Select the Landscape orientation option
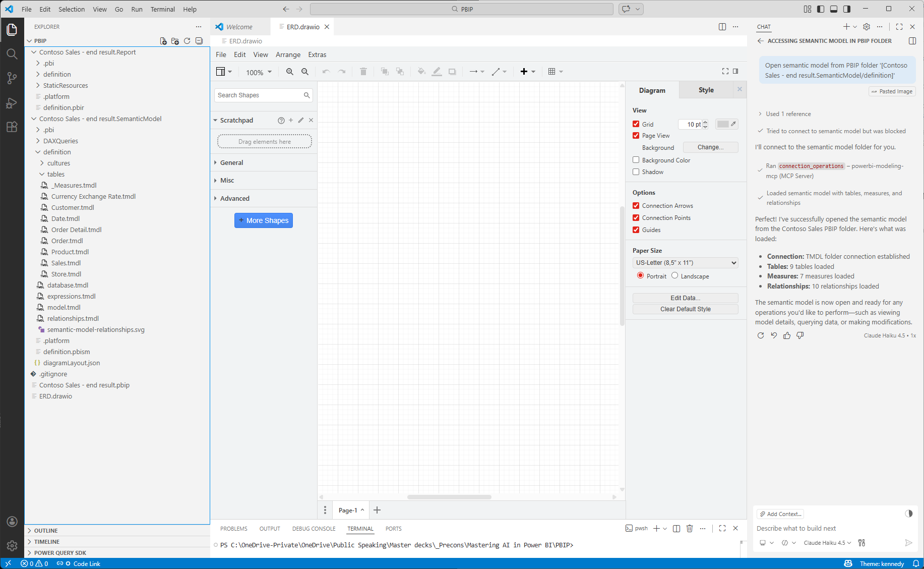This screenshot has height=569, width=924. coord(674,275)
